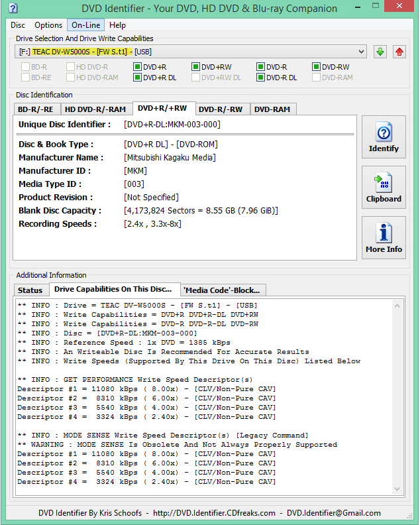Click the help icon in the title bar
This screenshot has height=525, width=420.
click(x=13, y=8)
